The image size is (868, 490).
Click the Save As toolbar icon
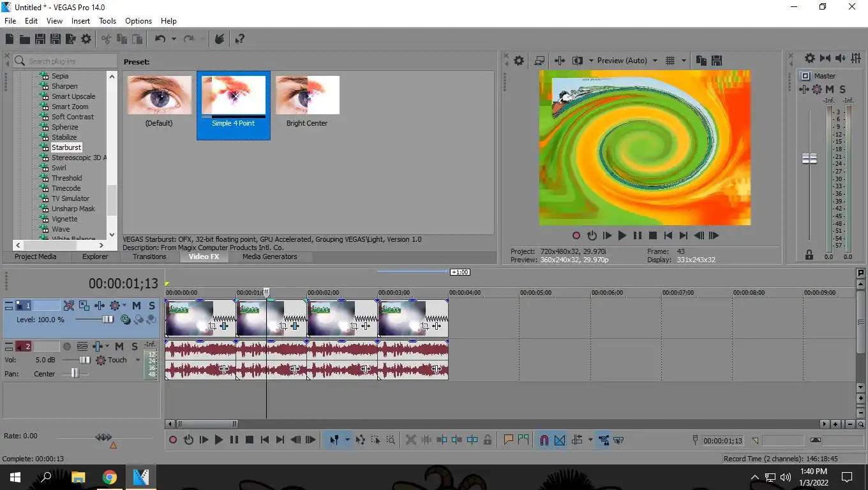[56, 40]
